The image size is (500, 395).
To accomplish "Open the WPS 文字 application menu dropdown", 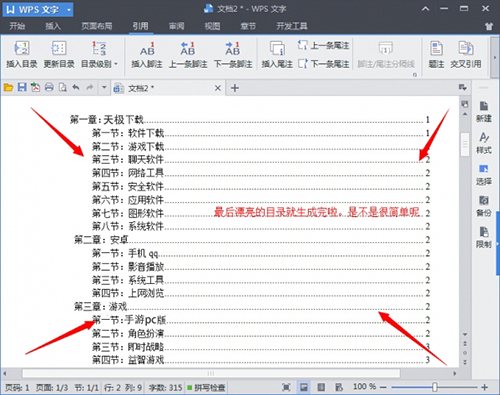I will pos(69,10).
